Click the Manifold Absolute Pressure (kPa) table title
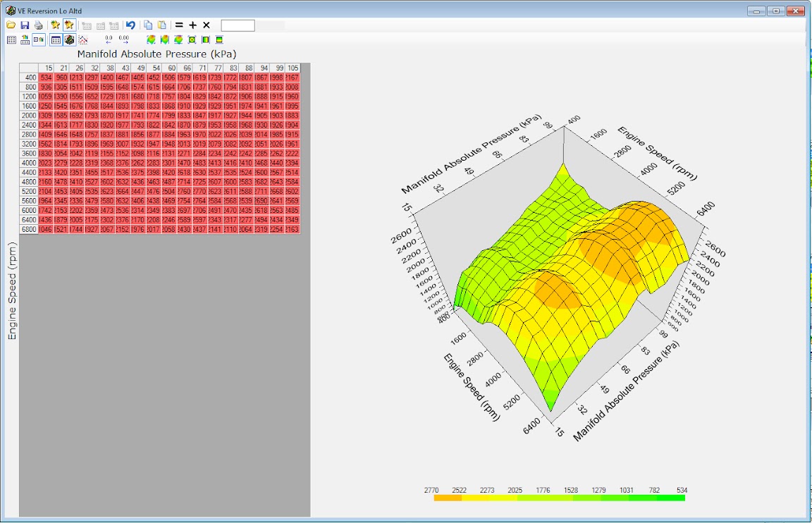The image size is (812, 523). click(x=157, y=54)
